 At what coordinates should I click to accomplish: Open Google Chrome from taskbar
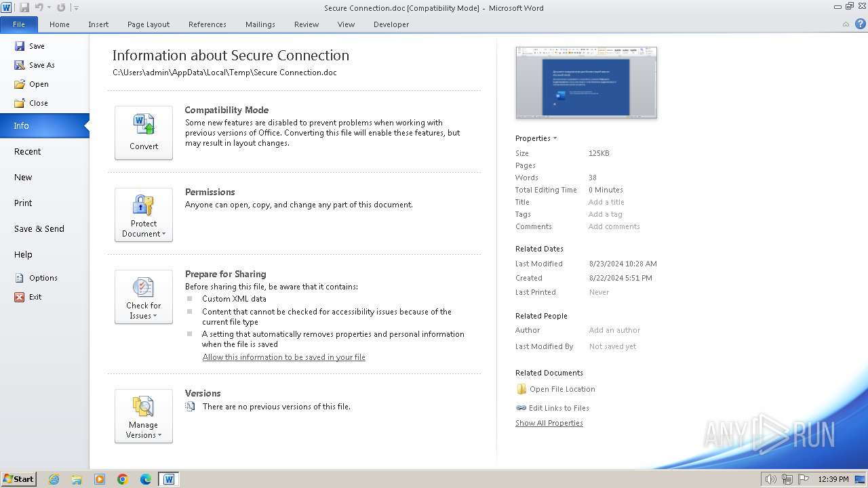(123, 479)
